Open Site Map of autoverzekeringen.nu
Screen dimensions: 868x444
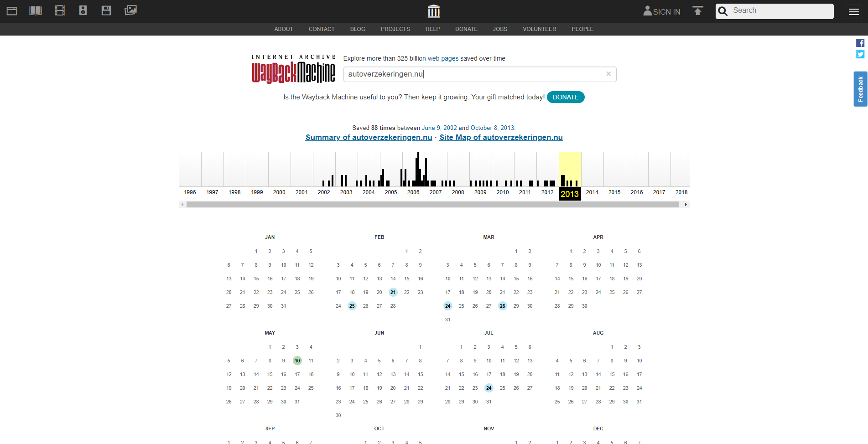click(x=501, y=138)
